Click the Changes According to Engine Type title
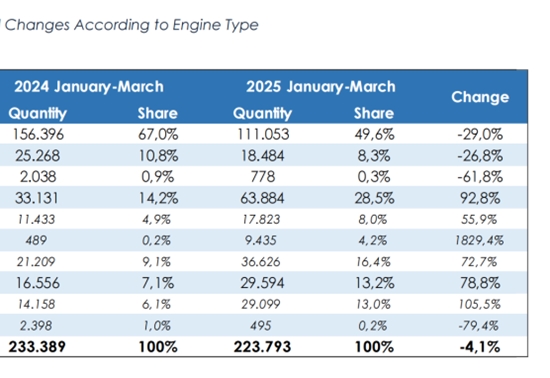Screen dimensions: 550x378 132,25
